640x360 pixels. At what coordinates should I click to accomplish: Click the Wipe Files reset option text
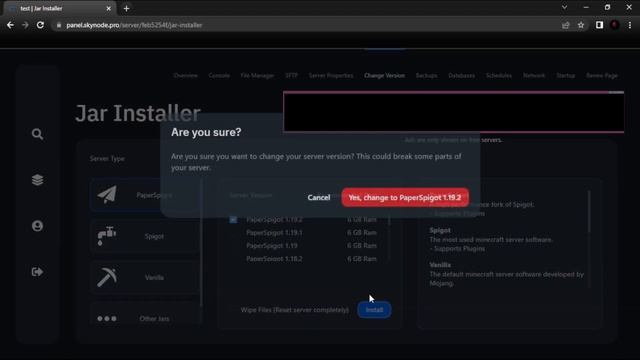click(x=295, y=310)
